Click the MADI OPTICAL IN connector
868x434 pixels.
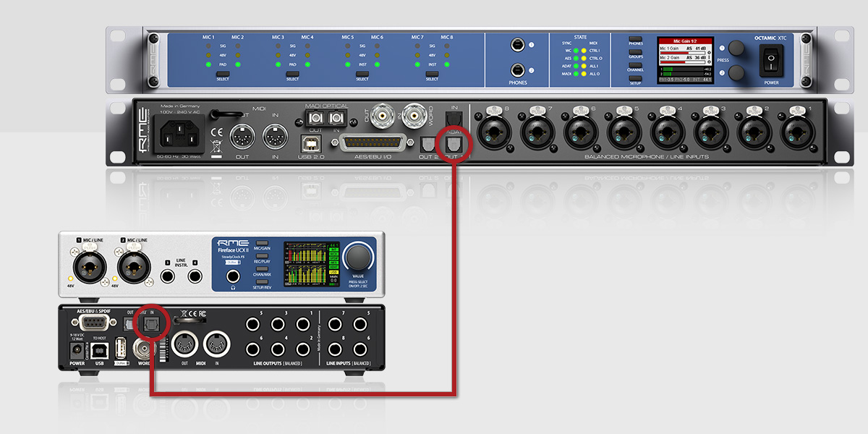pyautogui.click(x=336, y=117)
